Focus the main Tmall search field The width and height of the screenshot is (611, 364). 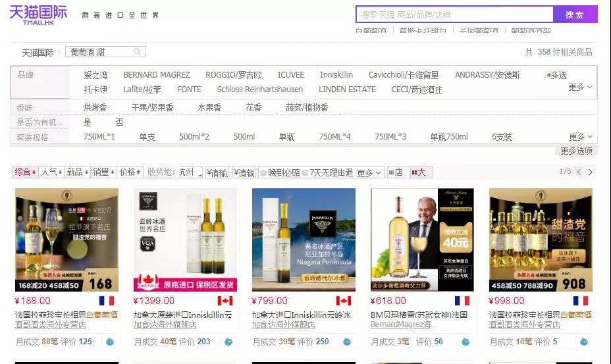point(454,14)
